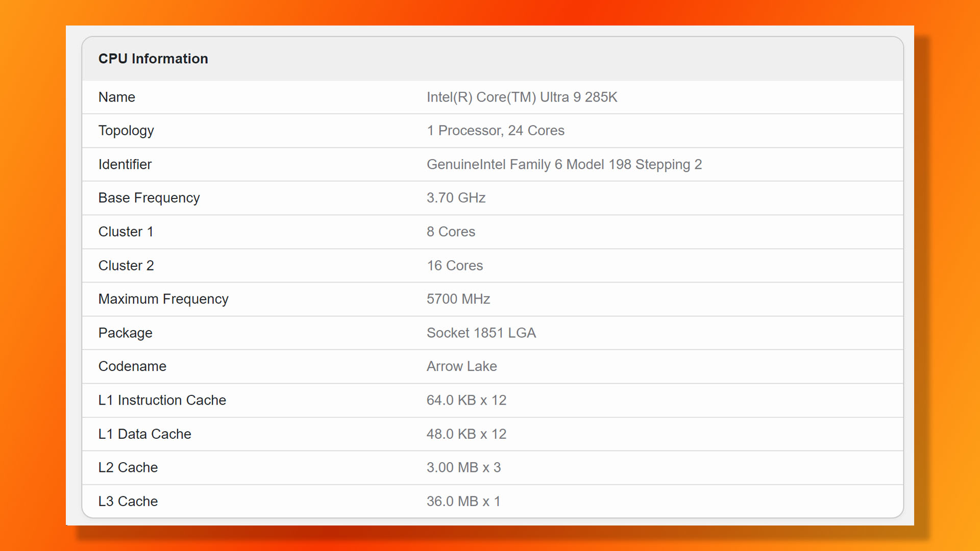Viewport: 980px width, 551px height.
Task: Select the Cluster 1 label
Action: (x=126, y=232)
